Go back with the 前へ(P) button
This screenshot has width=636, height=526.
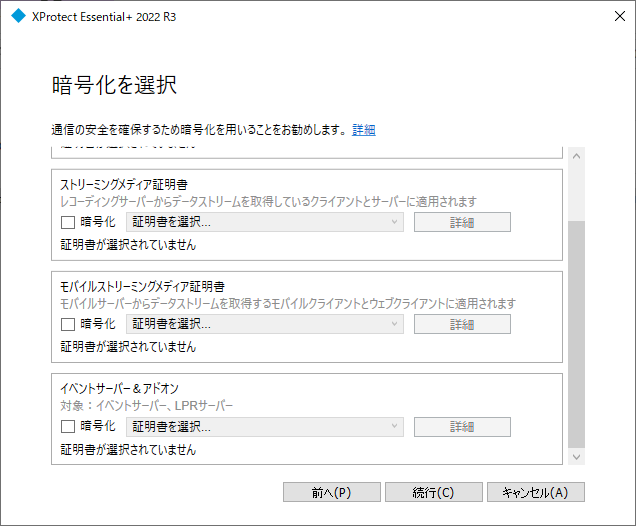pos(332,492)
